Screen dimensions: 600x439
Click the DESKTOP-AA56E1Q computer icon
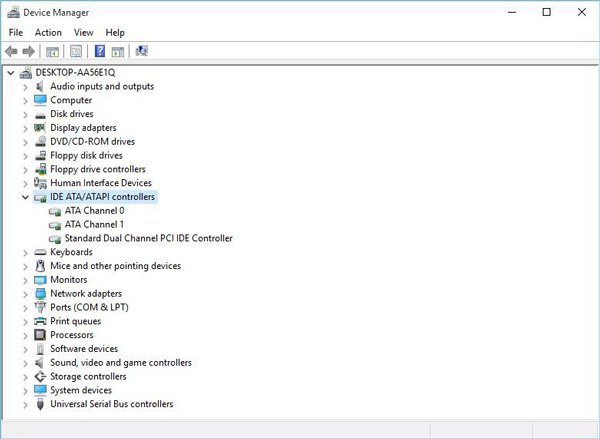click(26, 72)
